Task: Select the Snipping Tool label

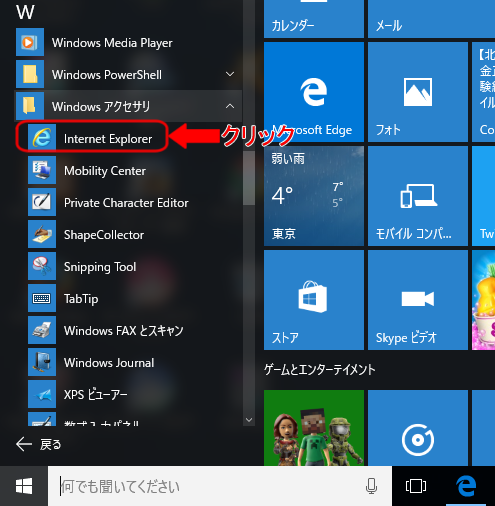Action: coord(100,267)
